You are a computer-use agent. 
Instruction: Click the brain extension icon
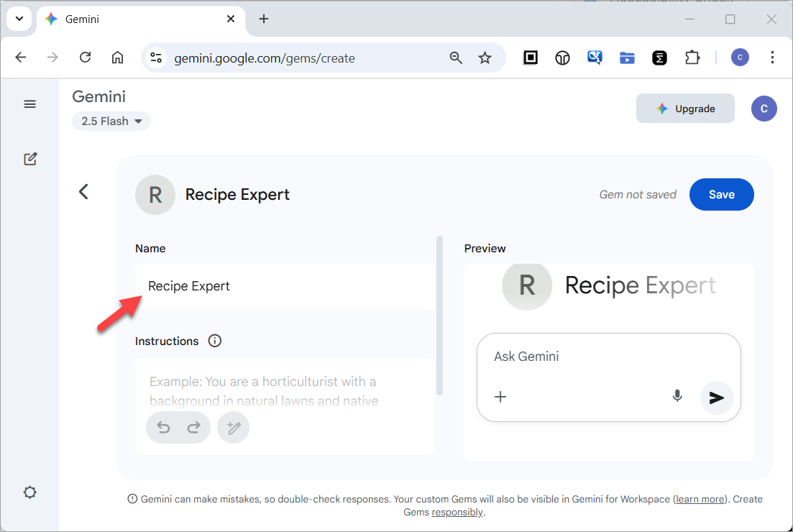click(562, 58)
